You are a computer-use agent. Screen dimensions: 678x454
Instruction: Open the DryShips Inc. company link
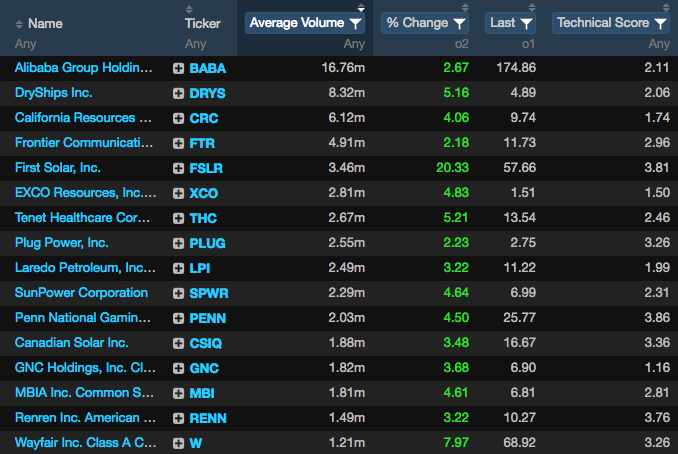click(53, 93)
